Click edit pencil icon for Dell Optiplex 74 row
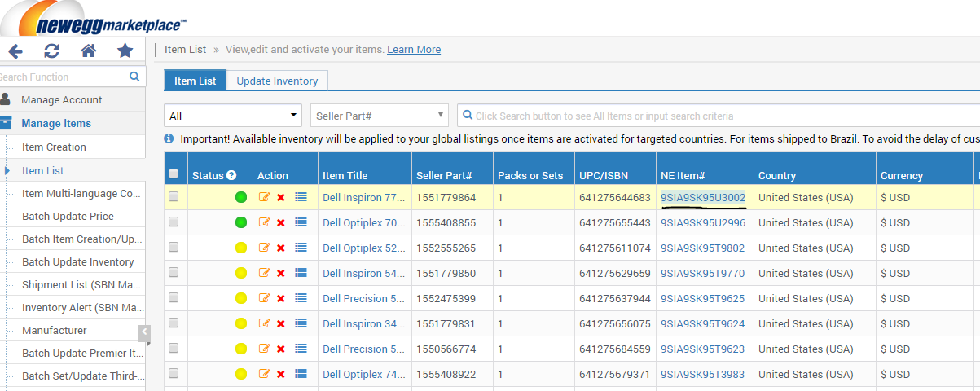Image resolution: width=980 pixels, height=391 pixels. pos(264,374)
